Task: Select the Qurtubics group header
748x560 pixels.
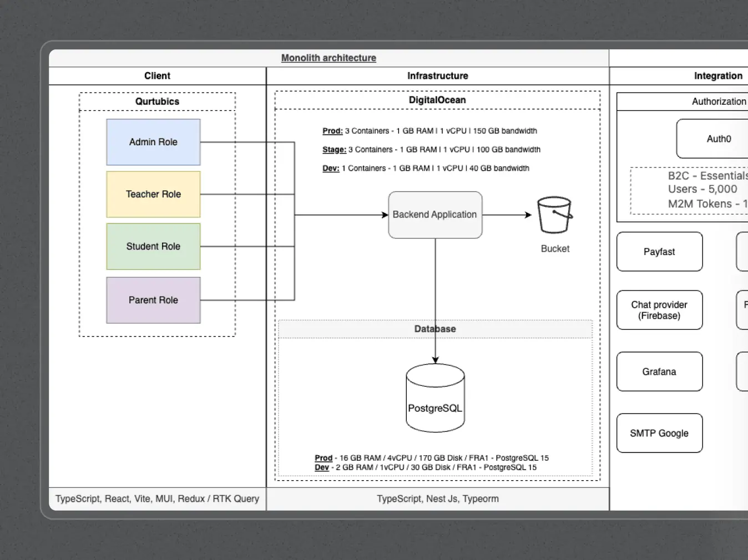Action: [157, 101]
